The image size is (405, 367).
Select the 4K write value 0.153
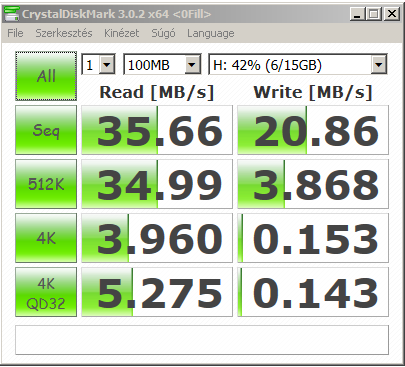pyautogui.click(x=313, y=238)
